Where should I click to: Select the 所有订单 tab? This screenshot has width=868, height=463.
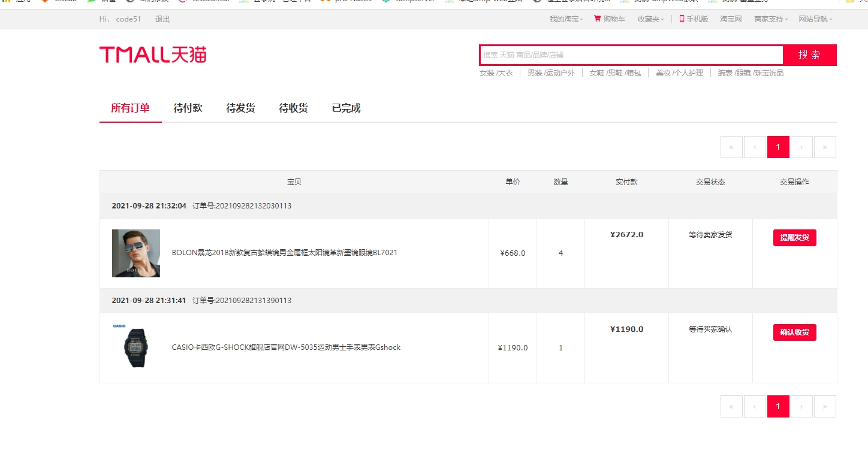coord(130,108)
